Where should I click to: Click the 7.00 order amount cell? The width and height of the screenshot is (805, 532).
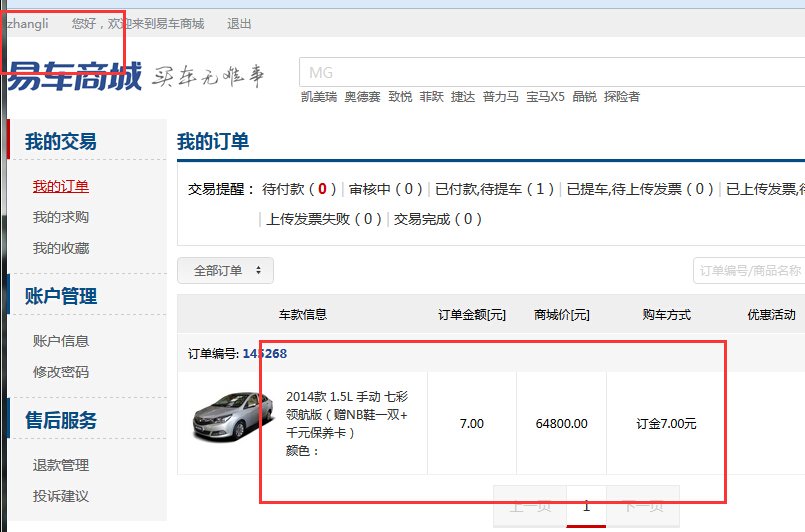pos(471,424)
